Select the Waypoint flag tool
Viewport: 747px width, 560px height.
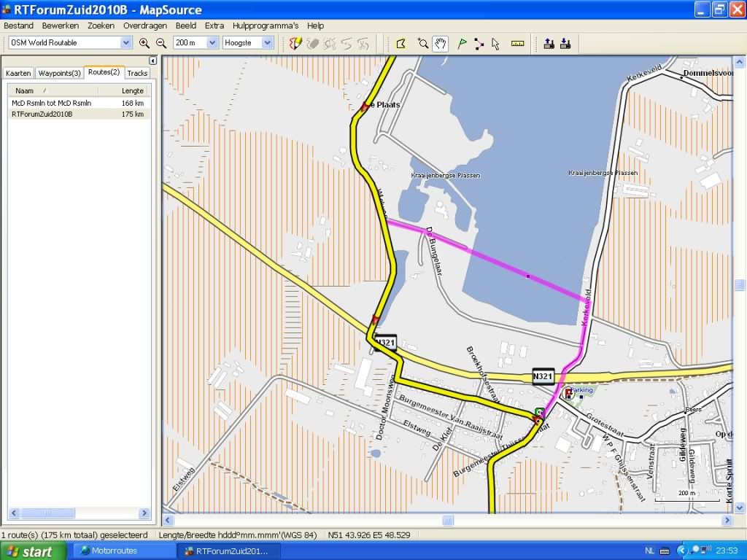click(x=462, y=44)
